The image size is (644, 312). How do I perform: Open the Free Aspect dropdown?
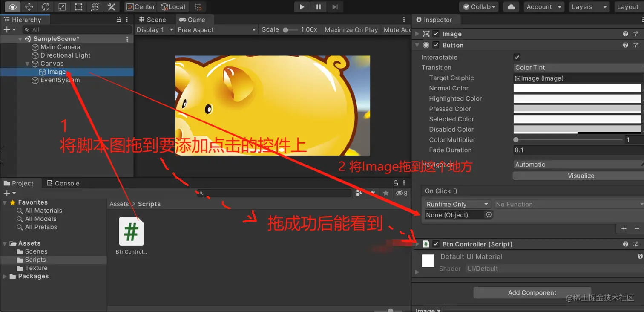point(217,30)
